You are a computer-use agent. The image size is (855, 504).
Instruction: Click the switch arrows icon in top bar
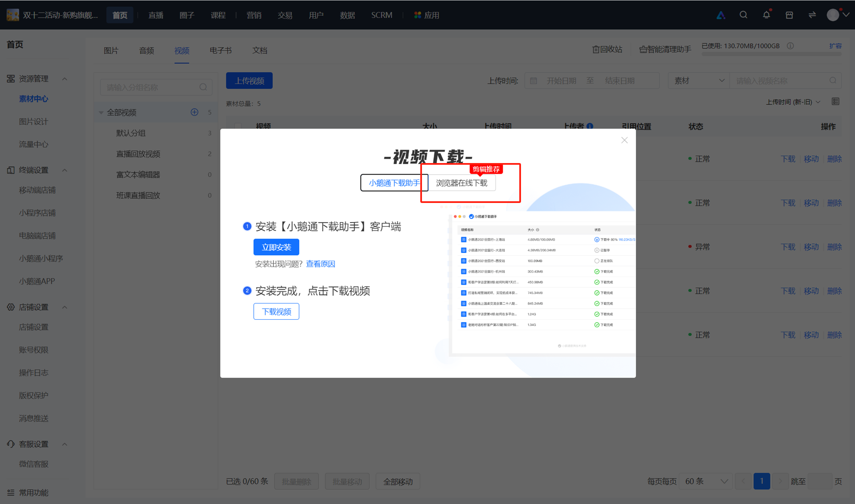812,15
